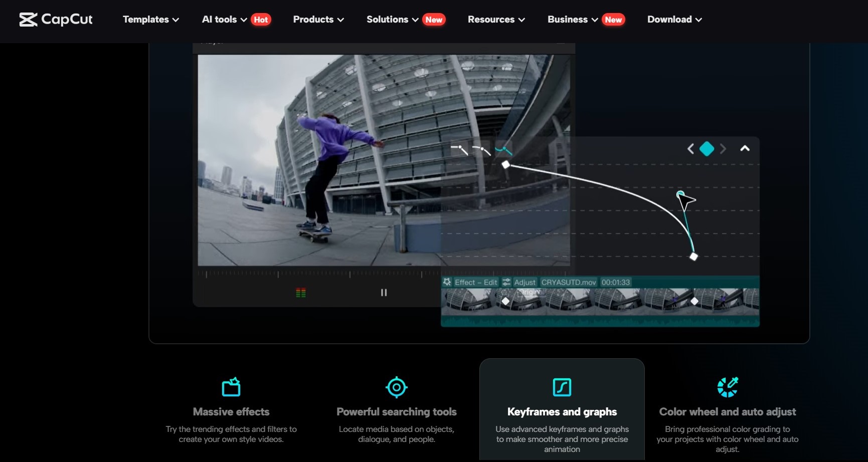This screenshot has width=868, height=462.
Task: Click the pause button in the player
Action: click(x=384, y=293)
